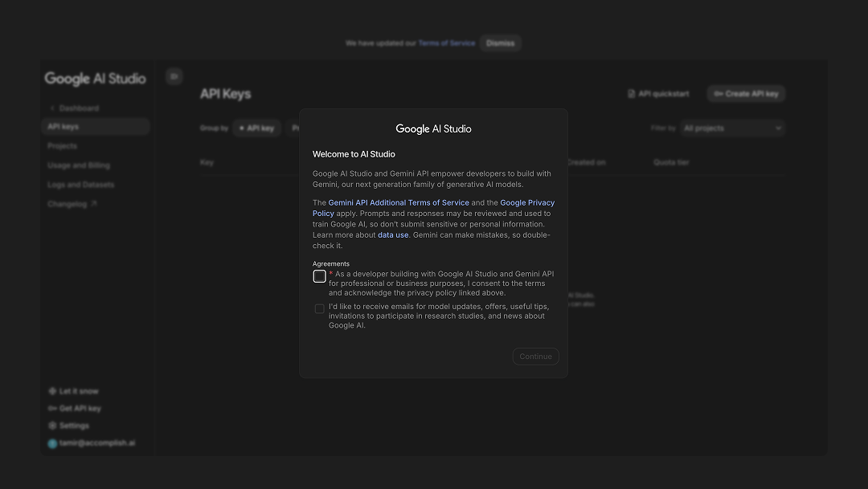Click the Created on column header

pos(586,163)
